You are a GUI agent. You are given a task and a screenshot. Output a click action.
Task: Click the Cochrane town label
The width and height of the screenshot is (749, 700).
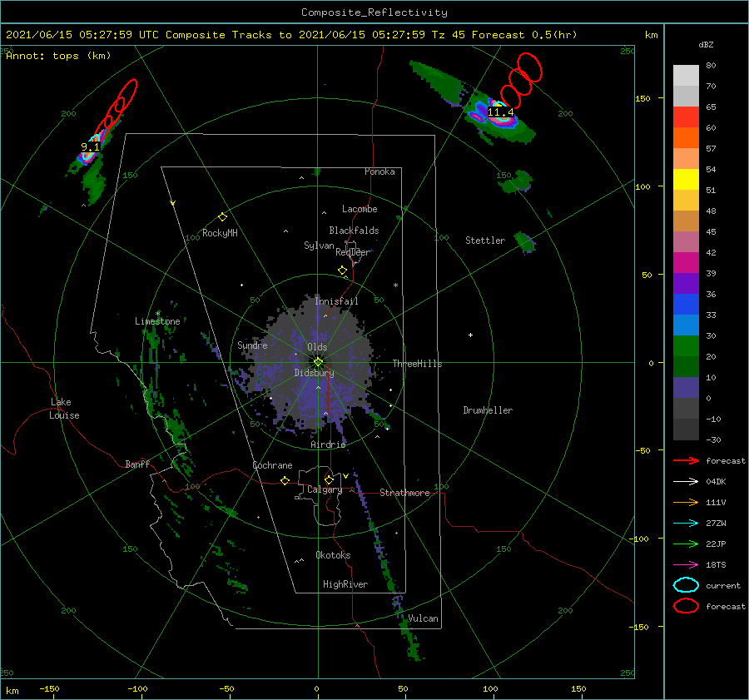click(x=272, y=465)
